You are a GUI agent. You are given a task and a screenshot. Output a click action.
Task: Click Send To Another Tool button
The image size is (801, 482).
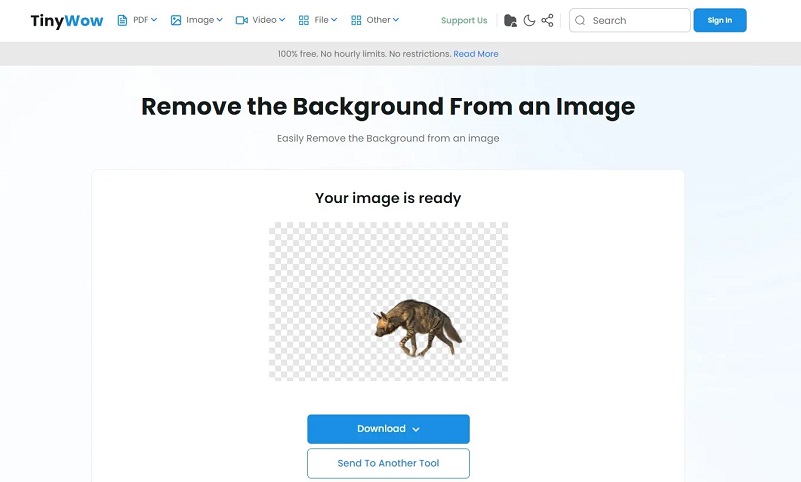click(388, 463)
